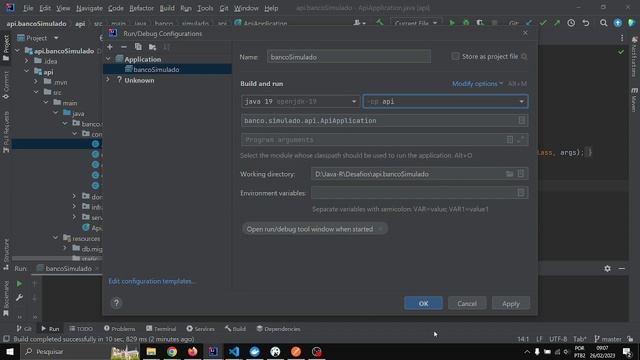Collapse the api.bancoSimulado project root
This screenshot has width=640, height=360.
click(17, 51)
